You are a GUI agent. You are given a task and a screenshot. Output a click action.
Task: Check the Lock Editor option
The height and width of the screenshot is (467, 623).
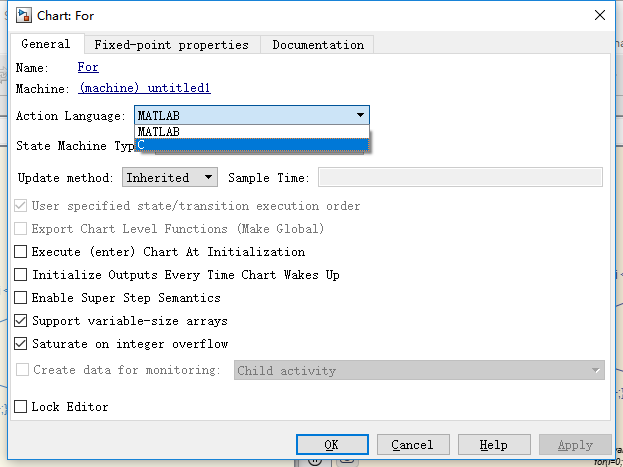(x=21, y=407)
